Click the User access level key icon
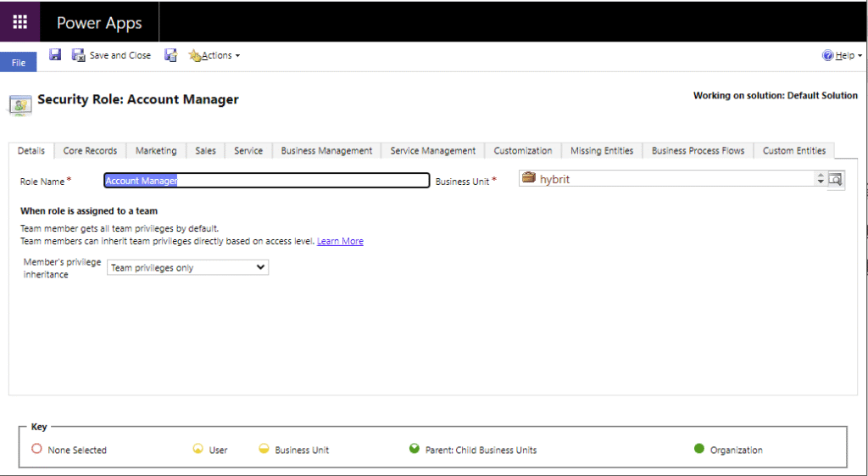The width and height of the screenshot is (868, 476). 198,448
